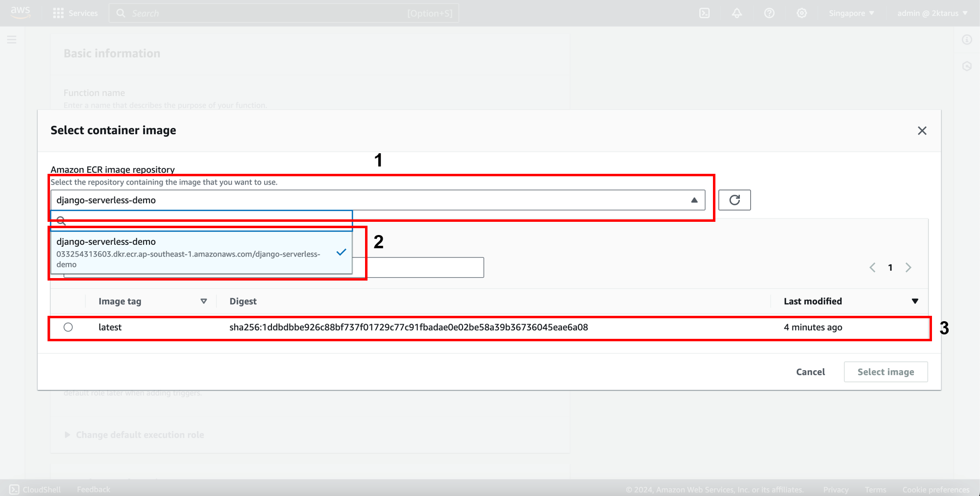Select the latest image radio button
Viewport: 980px width, 496px height.
(x=68, y=327)
